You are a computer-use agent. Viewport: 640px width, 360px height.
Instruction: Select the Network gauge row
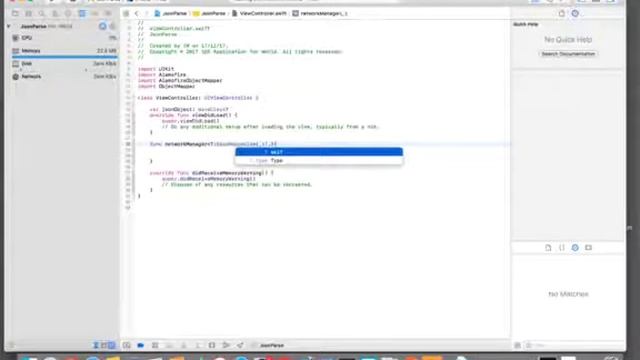[x=64, y=76]
